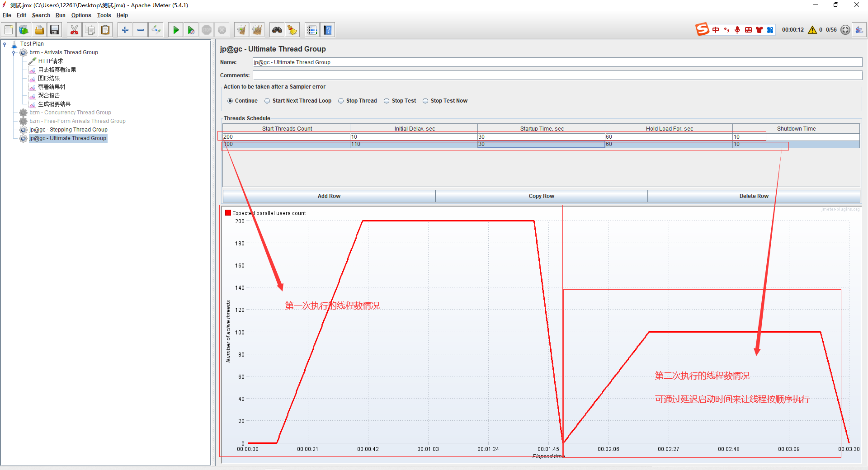Collapse the Test Plan tree node
This screenshot has height=470, width=868.
click(x=5, y=44)
